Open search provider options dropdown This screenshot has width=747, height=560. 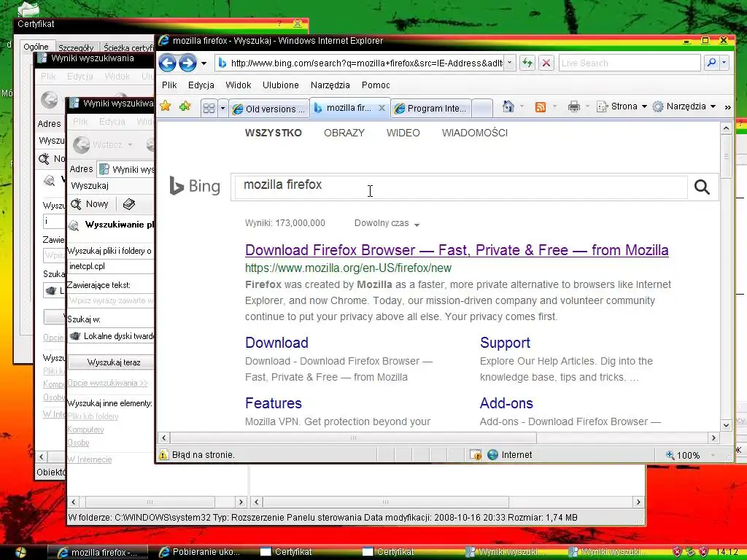coord(724,63)
